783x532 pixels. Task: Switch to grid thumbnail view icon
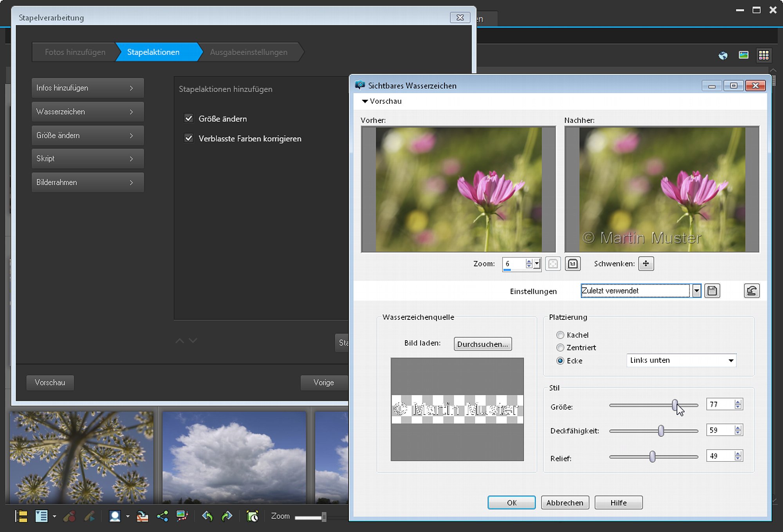[764, 55]
